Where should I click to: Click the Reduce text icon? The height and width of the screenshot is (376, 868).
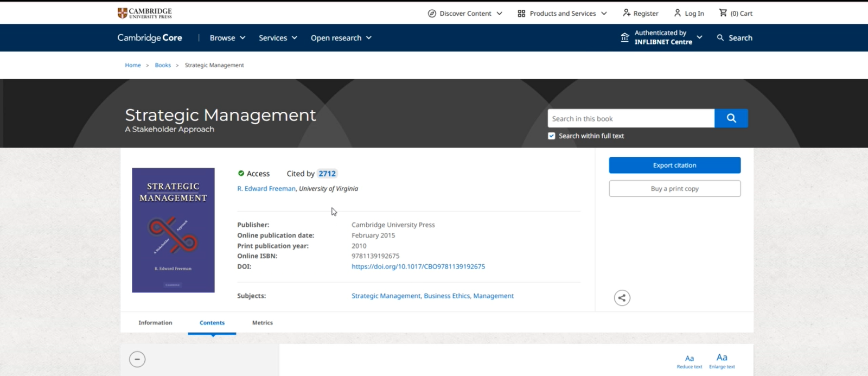(x=689, y=361)
